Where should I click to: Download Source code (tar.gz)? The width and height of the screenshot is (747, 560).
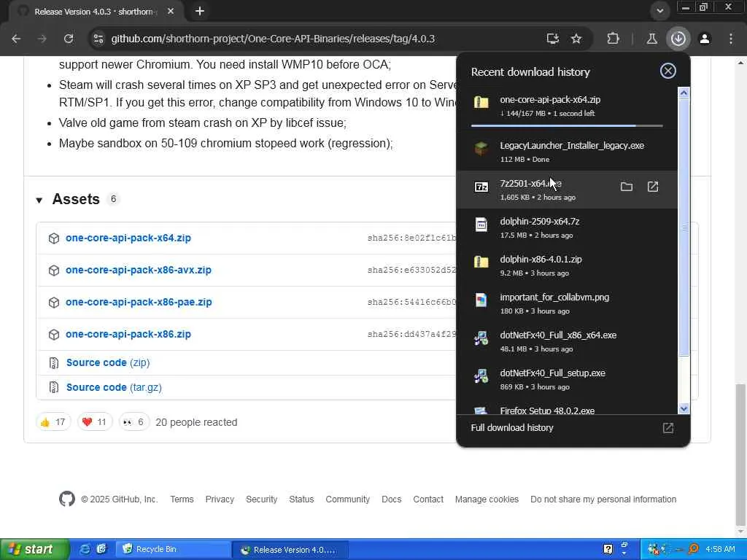pos(114,388)
